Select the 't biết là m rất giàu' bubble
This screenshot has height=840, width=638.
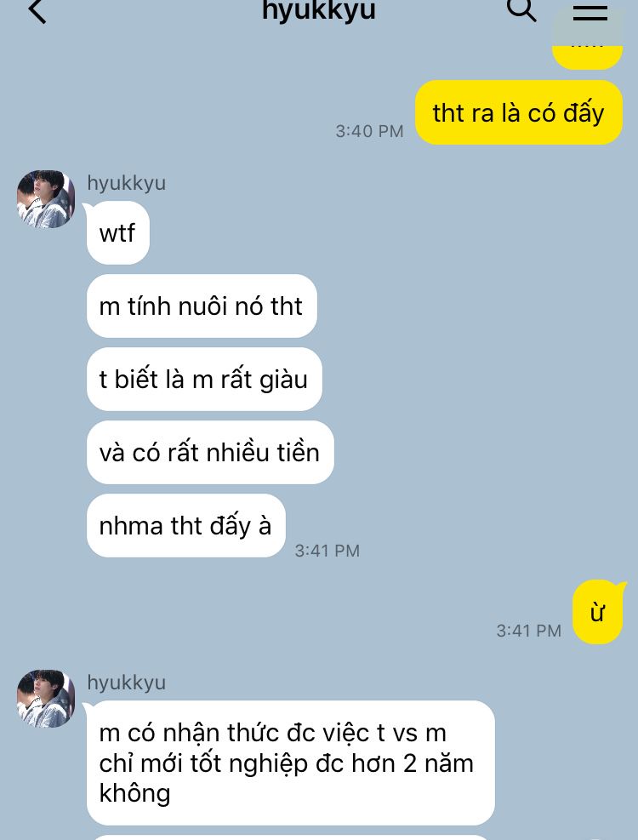(x=204, y=380)
